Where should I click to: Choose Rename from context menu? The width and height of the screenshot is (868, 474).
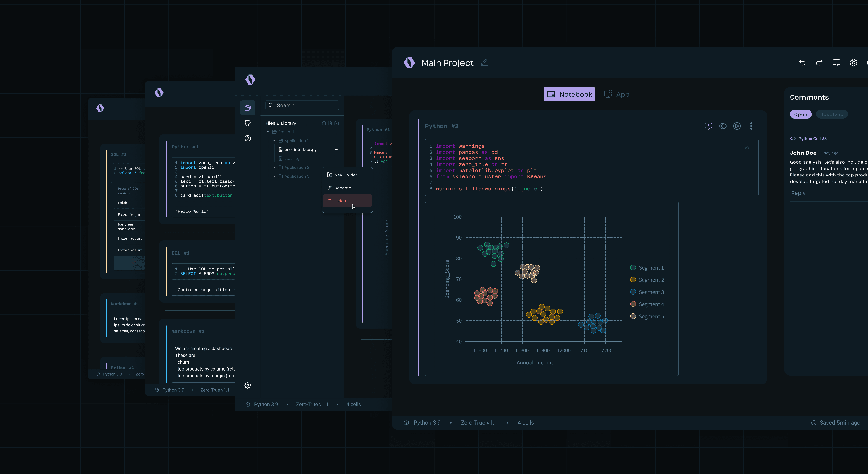pos(347,188)
